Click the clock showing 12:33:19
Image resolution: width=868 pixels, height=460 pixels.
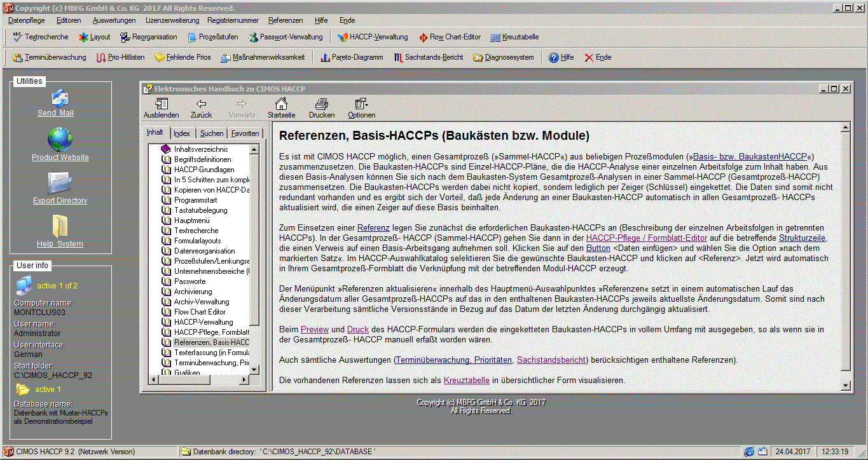click(x=835, y=452)
